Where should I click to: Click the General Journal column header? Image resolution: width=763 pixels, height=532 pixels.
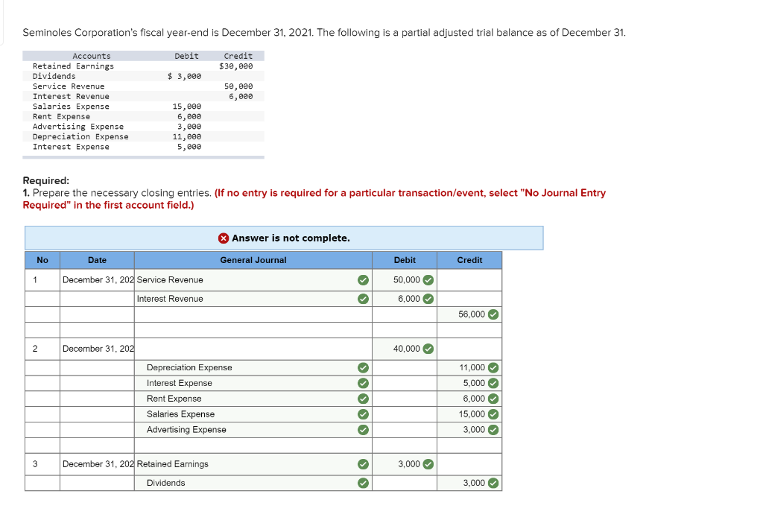point(253,259)
